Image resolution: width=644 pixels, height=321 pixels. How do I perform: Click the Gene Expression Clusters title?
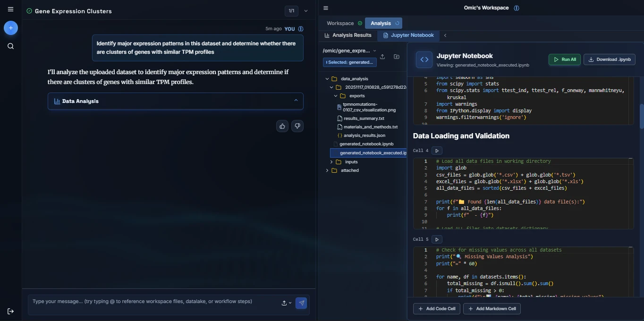point(73,11)
